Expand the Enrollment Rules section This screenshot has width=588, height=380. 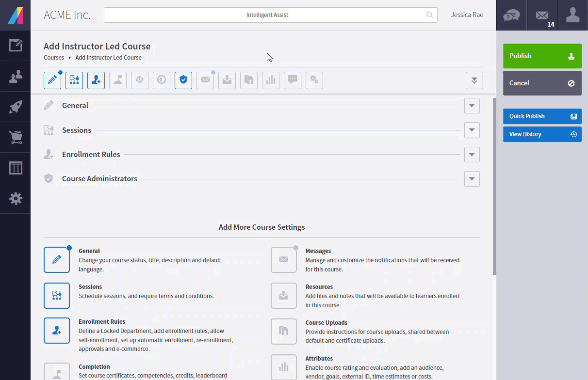[x=472, y=155]
